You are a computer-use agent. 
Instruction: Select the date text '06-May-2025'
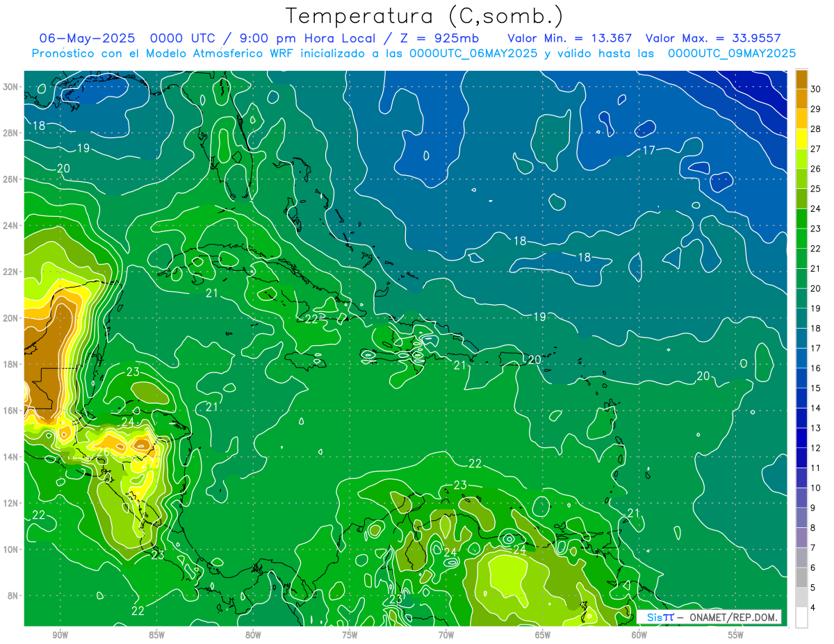click(85, 38)
